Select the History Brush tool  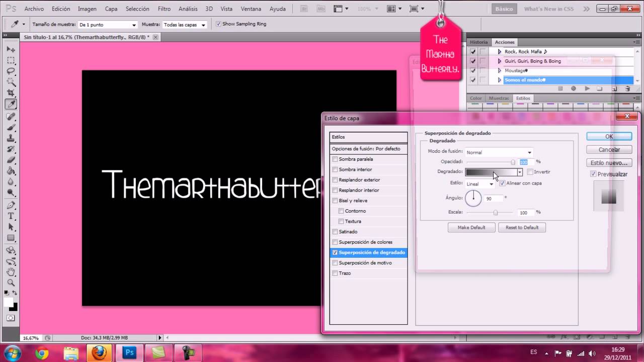pos(11,150)
